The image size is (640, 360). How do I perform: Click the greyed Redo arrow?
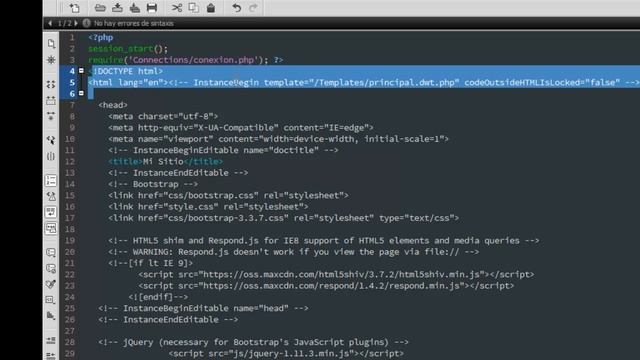[x=253, y=8]
